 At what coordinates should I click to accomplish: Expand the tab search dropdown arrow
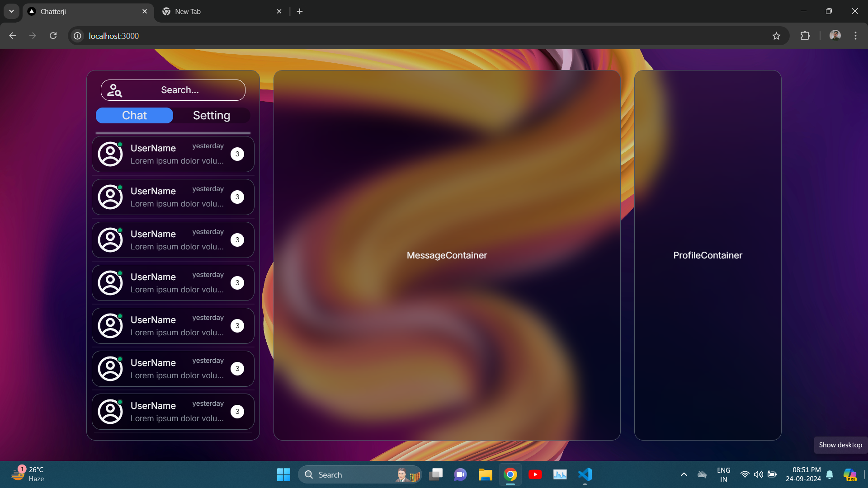pyautogui.click(x=11, y=11)
